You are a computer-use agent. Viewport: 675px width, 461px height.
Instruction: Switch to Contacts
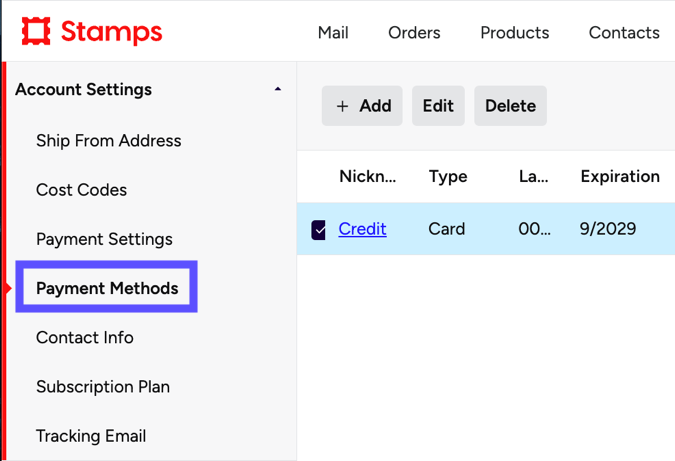point(624,33)
